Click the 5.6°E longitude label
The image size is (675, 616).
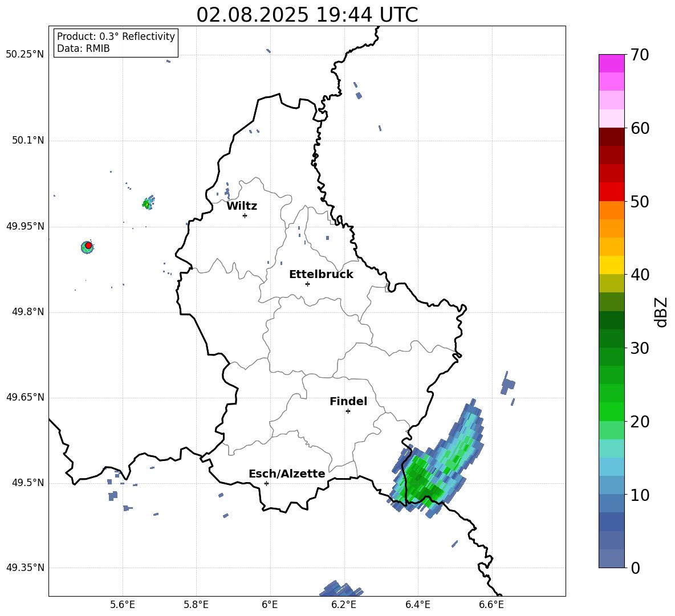[x=123, y=605]
